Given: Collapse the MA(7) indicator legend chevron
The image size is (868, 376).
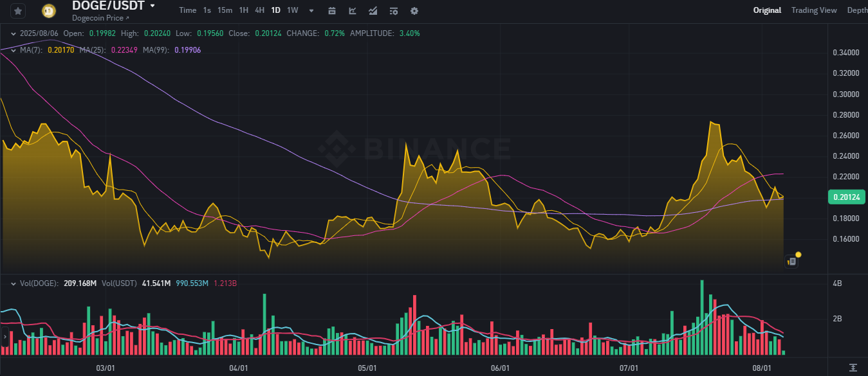Looking at the screenshot, I should click(13, 50).
